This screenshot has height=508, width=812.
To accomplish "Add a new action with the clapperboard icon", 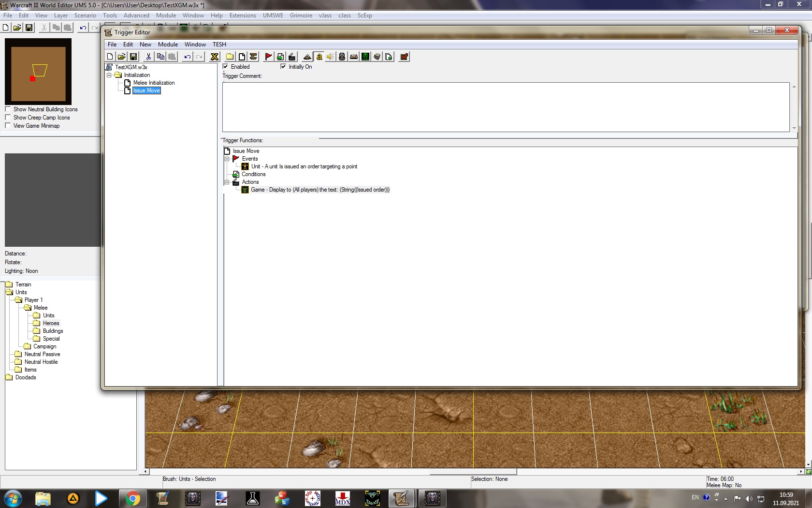I will [292, 57].
